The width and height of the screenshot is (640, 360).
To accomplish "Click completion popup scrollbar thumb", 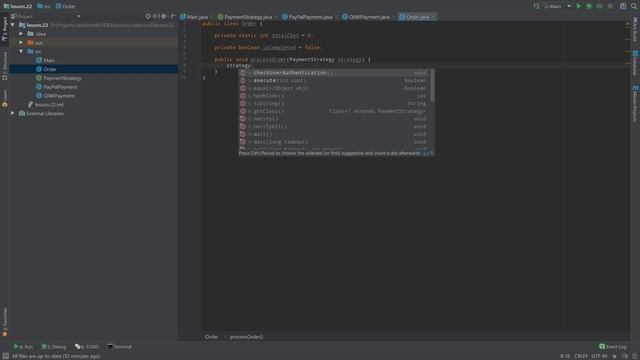I will 432,86.
